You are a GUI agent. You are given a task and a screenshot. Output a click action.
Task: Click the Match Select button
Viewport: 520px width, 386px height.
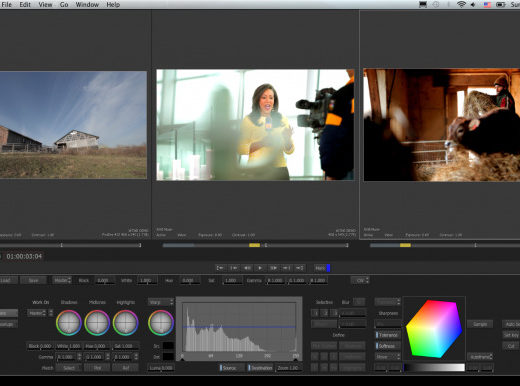click(69, 368)
